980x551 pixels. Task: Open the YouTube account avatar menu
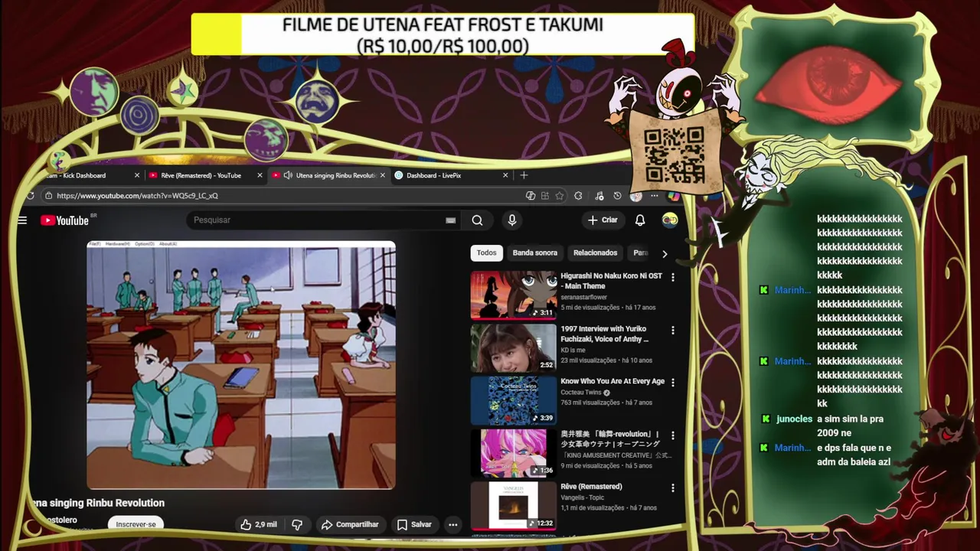pos(670,220)
